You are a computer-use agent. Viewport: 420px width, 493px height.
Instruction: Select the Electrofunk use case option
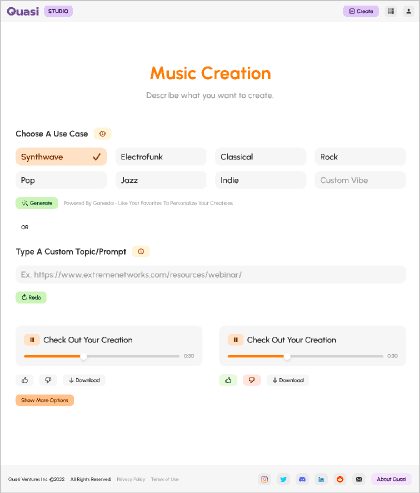point(161,157)
